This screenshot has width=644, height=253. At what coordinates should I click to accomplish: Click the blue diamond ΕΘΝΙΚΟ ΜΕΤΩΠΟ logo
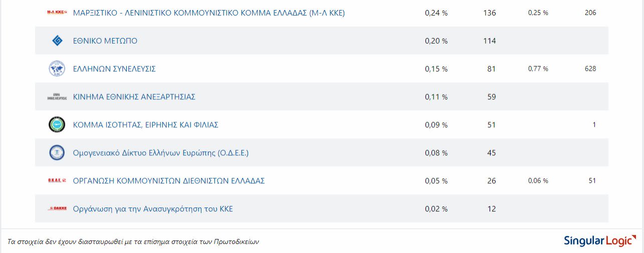tap(57, 41)
